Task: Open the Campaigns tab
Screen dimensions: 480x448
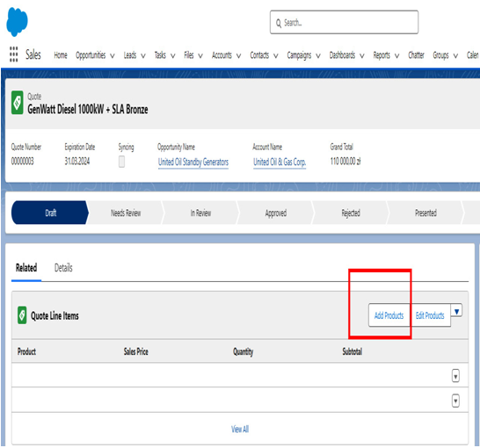Action: (x=299, y=55)
